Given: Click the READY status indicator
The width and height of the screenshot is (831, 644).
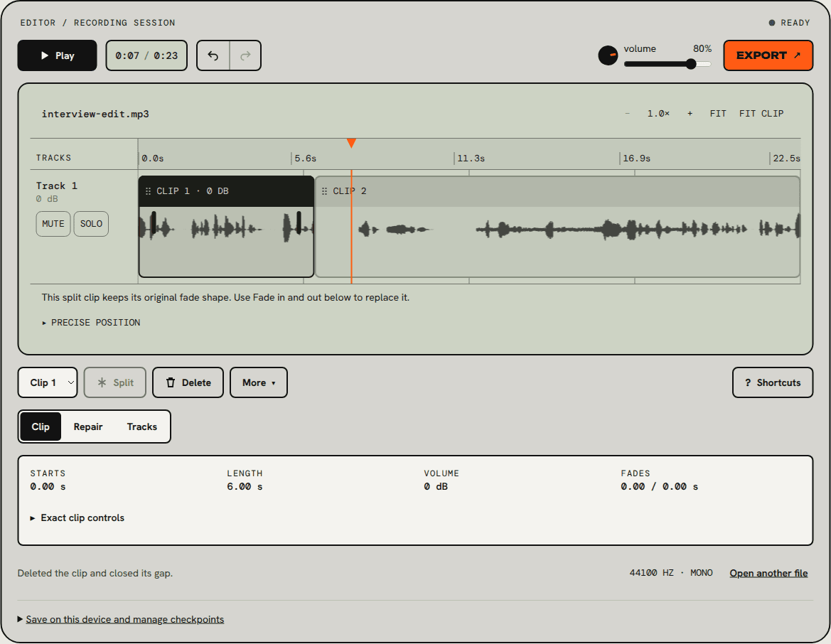Looking at the screenshot, I should [789, 23].
